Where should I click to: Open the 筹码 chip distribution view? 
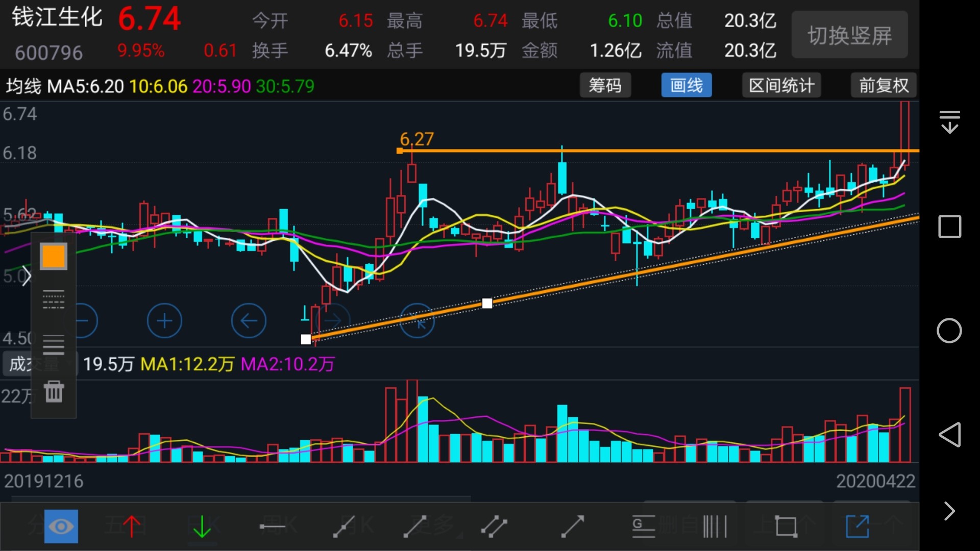coord(605,85)
